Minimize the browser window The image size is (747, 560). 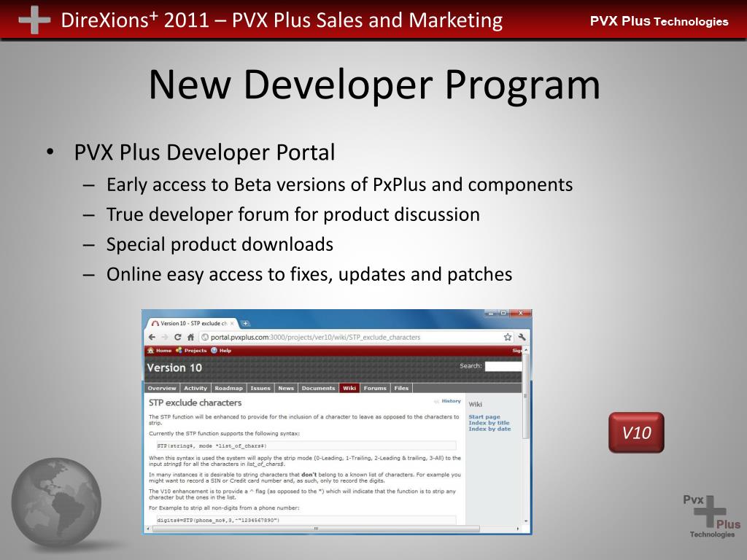click(491, 314)
